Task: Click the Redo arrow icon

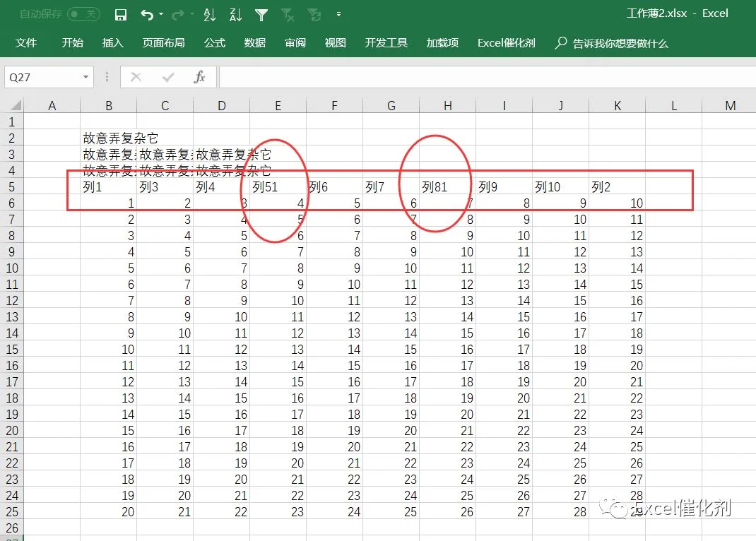Action: coord(177,15)
